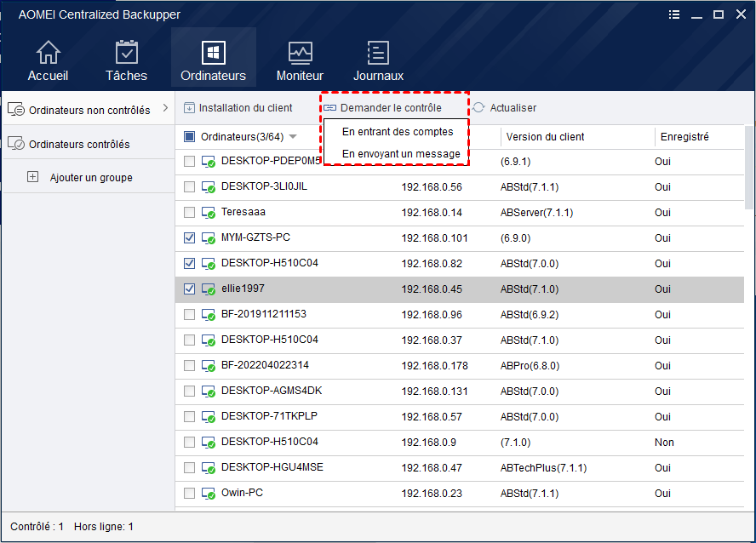Click IP address 192.168.0.9
The image size is (756, 543).
pyautogui.click(x=428, y=443)
